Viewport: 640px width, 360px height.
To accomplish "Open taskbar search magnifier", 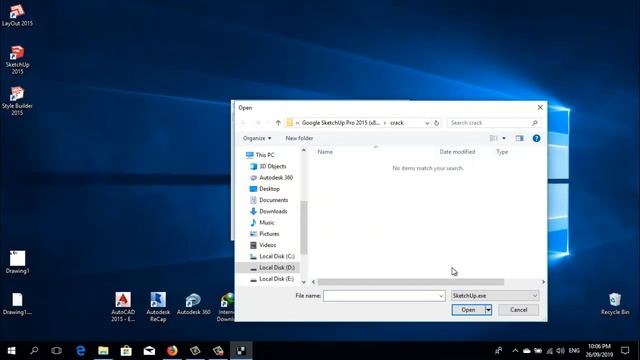I will (34, 351).
